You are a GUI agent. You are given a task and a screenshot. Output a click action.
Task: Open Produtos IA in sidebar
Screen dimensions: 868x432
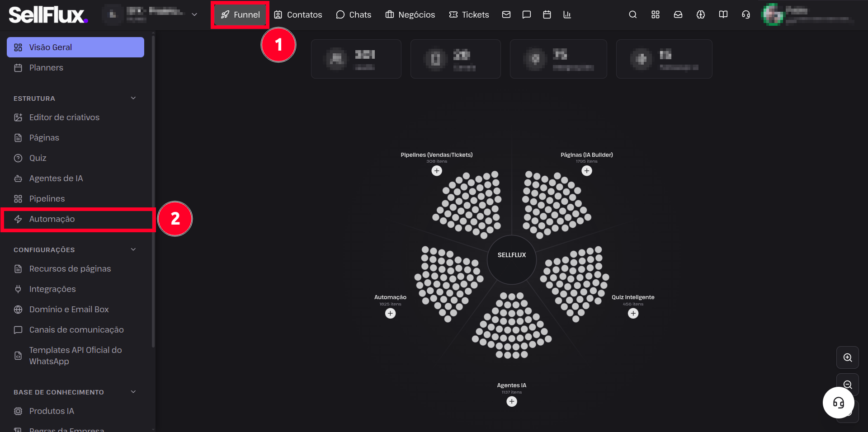(75, 411)
